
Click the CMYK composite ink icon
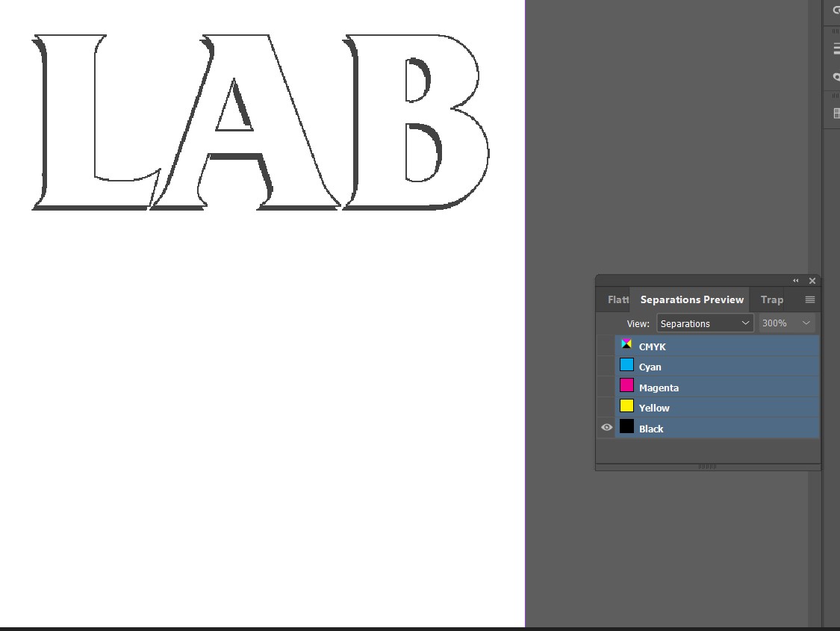coord(626,344)
